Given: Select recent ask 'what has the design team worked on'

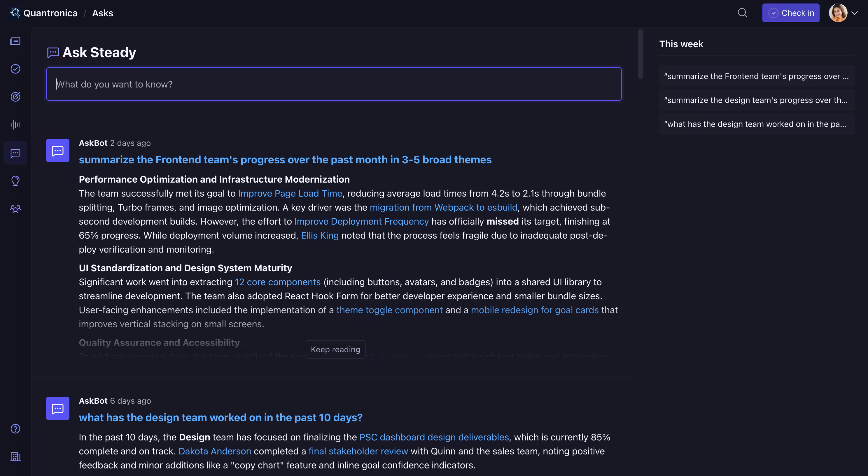Looking at the screenshot, I should (x=757, y=124).
